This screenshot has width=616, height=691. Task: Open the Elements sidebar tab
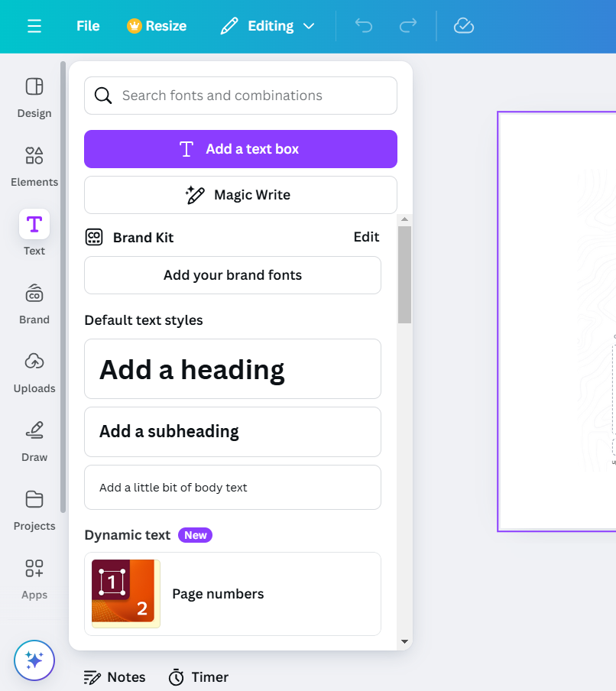[x=34, y=167]
